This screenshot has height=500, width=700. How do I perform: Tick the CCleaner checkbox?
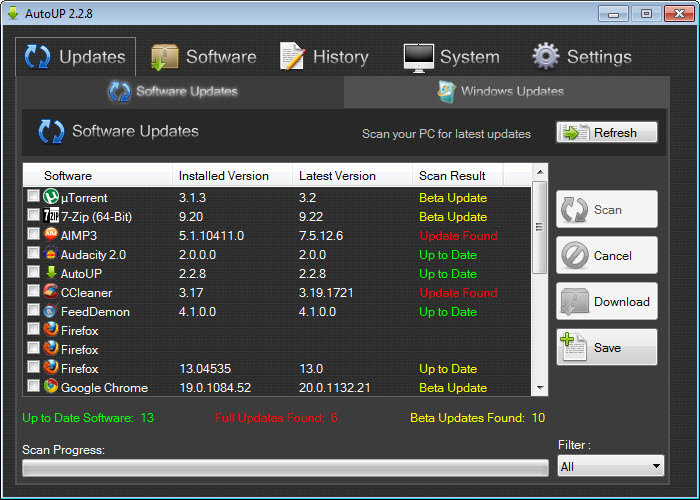[33, 291]
